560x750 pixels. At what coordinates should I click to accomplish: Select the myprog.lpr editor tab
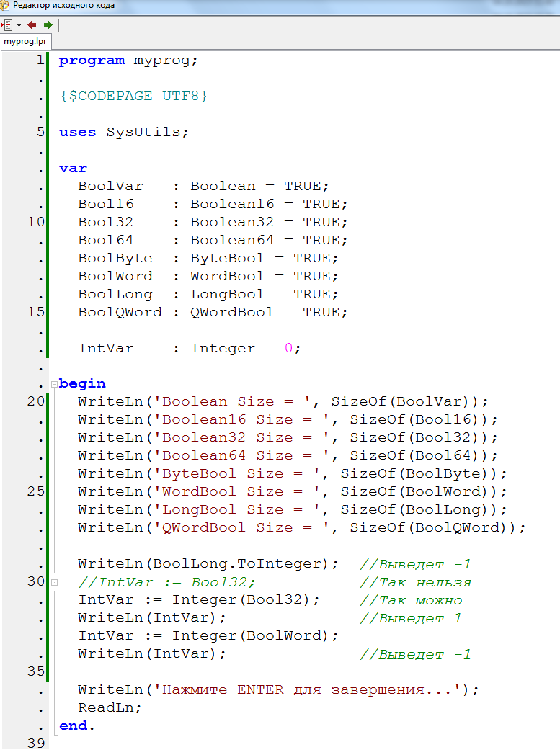[25, 41]
